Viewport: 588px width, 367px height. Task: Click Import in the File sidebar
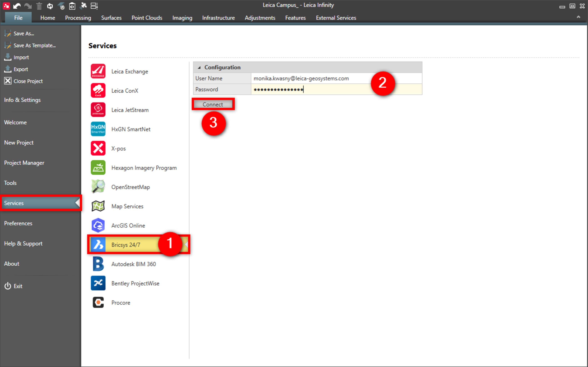click(16, 57)
